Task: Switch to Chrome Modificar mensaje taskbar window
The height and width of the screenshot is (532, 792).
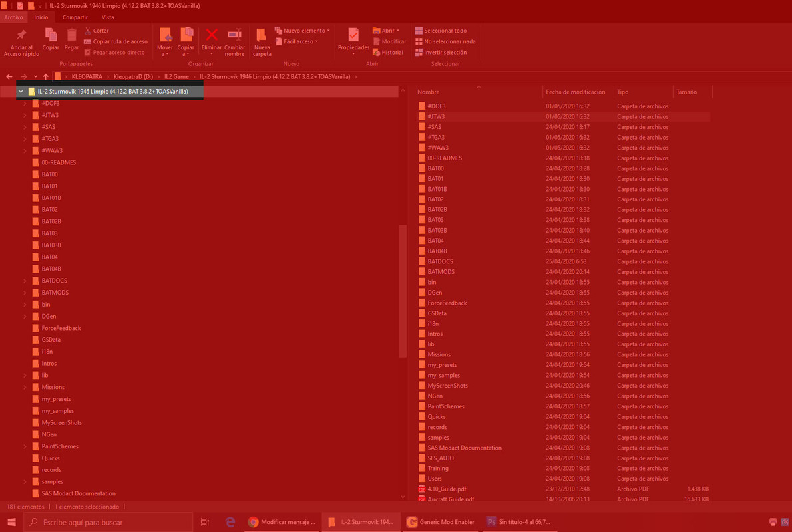Action: point(283,522)
